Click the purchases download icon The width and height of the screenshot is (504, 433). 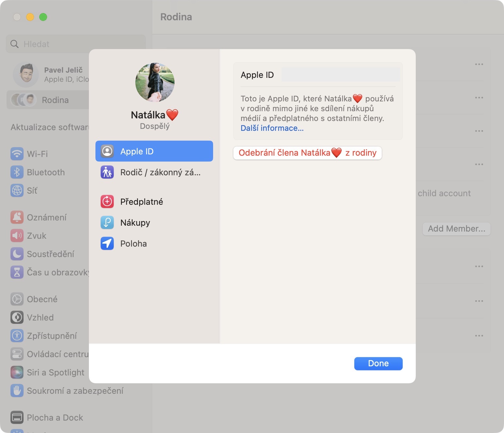(x=107, y=222)
